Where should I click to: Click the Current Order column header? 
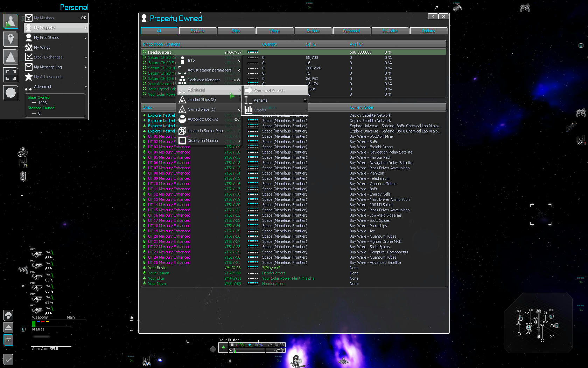pyautogui.click(x=362, y=107)
